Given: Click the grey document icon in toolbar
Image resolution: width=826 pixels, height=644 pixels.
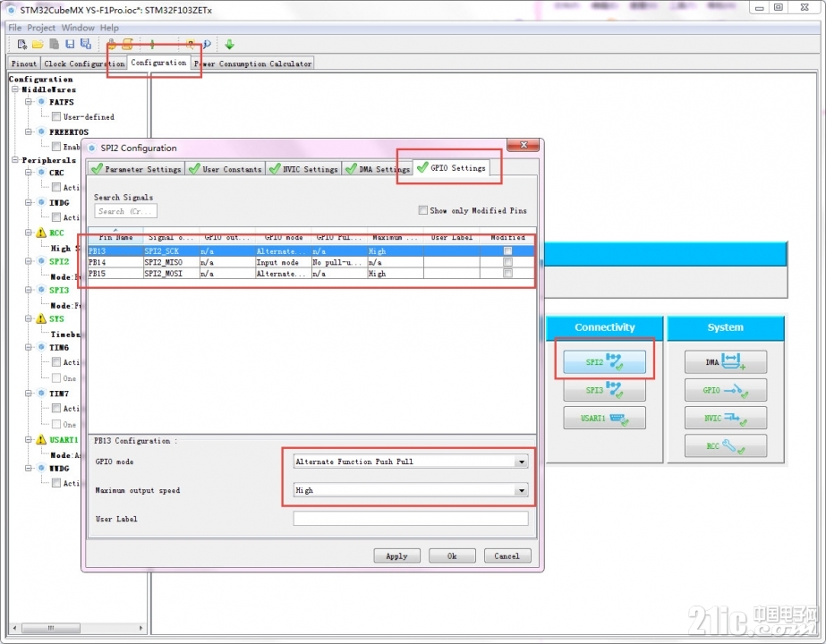Looking at the screenshot, I should click(x=54, y=44).
